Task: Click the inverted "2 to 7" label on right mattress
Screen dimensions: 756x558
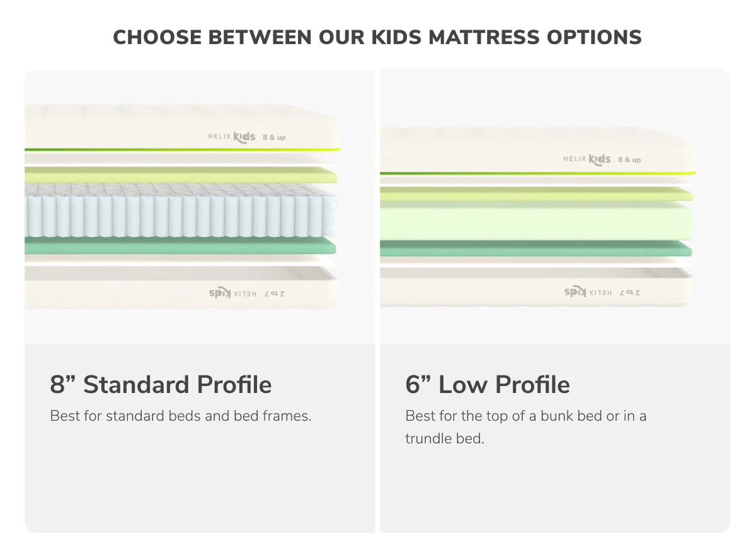Action: (x=630, y=292)
